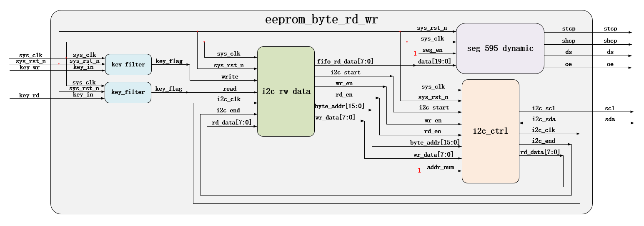
Task: Click rd_data[7:0] input label of i2c_rw_data
Action: pos(232,122)
